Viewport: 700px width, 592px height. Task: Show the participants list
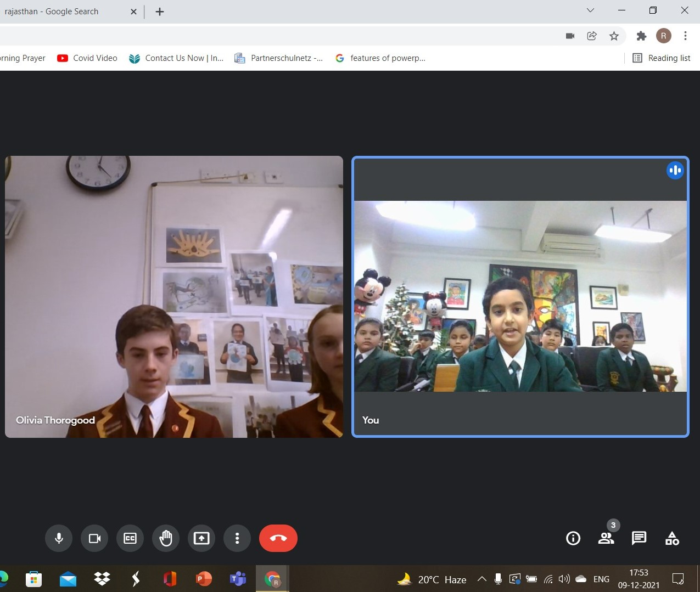tap(606, 538)
